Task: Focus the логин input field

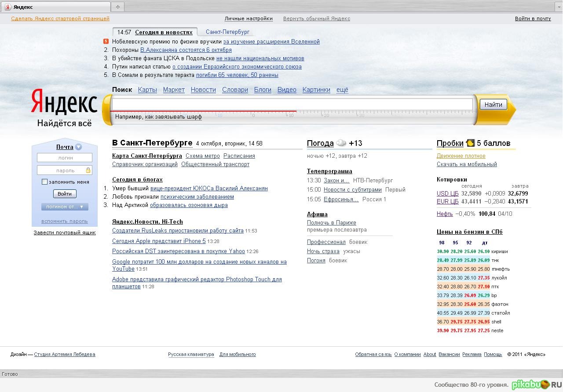Action: pyautogui.click(x=65, y=158)
